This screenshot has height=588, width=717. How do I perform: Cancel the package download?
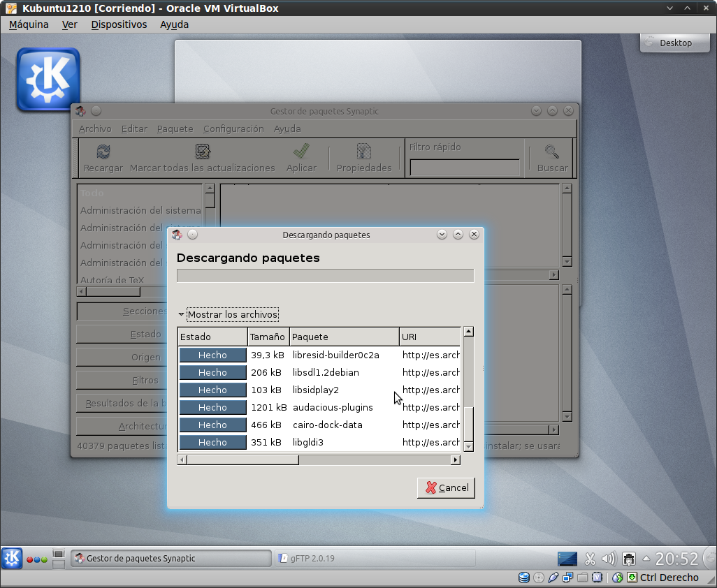tap(446, 487)
